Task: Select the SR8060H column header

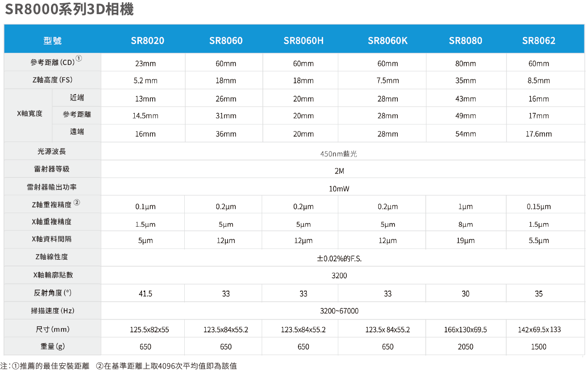Action: (x=304, y=41)
